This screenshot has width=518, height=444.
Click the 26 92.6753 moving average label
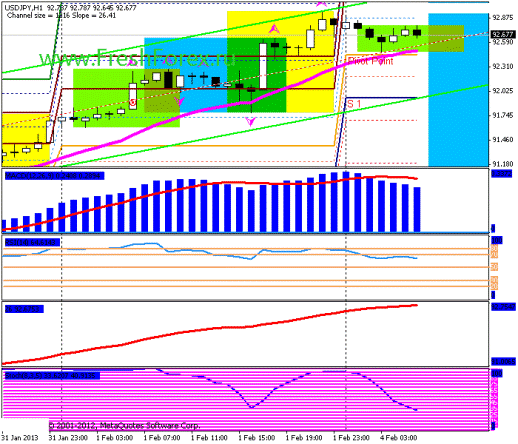pyautogui.click(x=24, y=309)
